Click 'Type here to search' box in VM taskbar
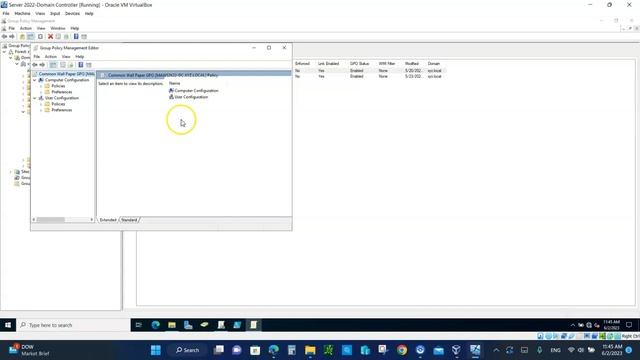Viewport: 640px width, 360px height. [x=73, y=325]
